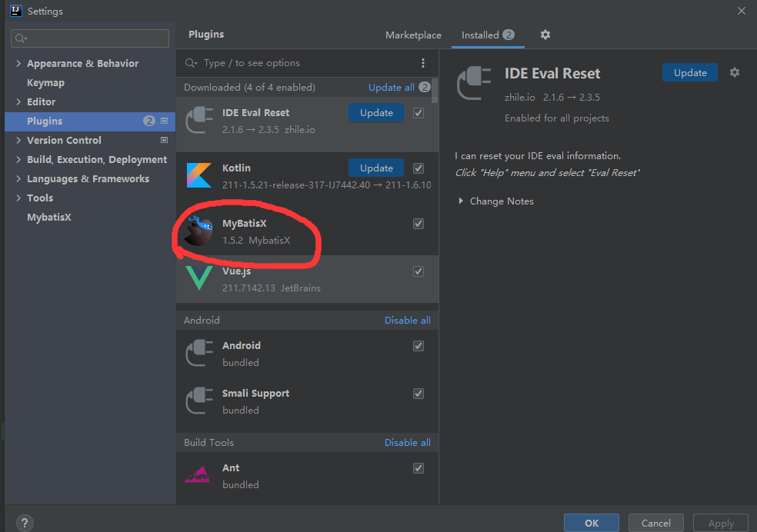Select Plugins in settings tree
This screenshot has height=532, width=757.
[x=90, y=121]
